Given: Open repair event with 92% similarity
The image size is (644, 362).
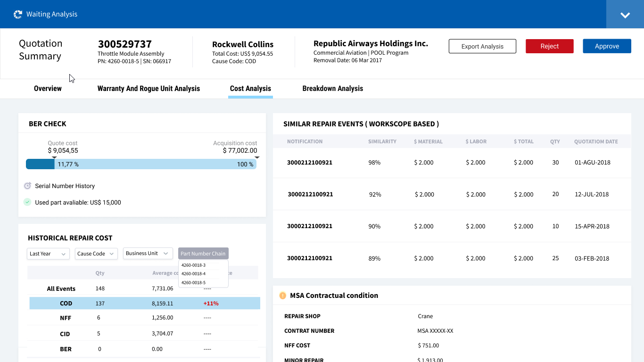Looking at the screenshot, I should point(452,194).
